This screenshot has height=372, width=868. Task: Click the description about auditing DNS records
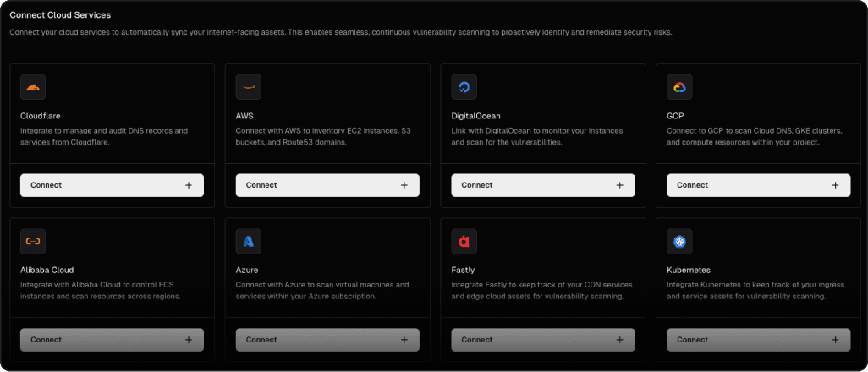(104, 137)
